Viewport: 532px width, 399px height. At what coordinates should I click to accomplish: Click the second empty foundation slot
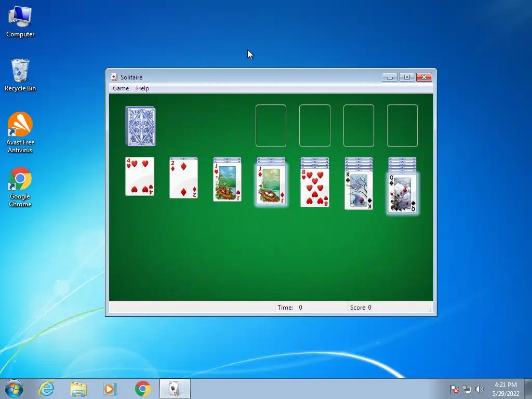tap(314, 126)
